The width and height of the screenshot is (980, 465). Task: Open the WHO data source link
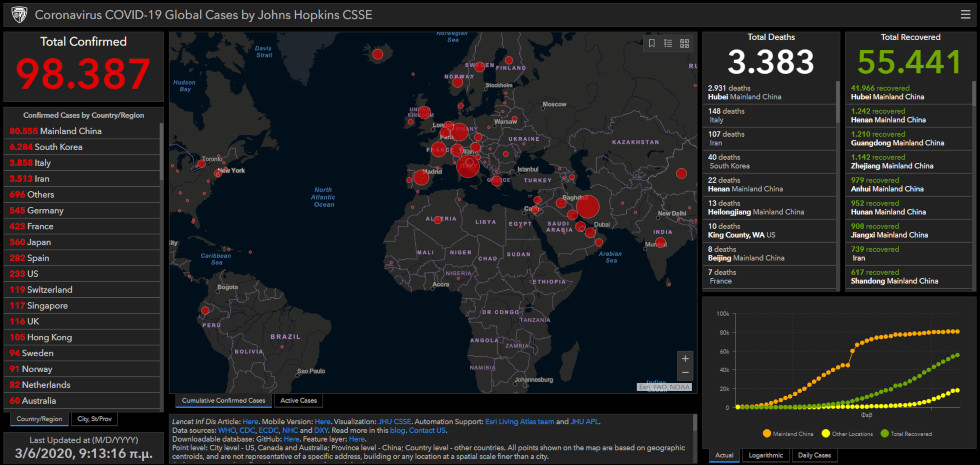click(227, 431)
